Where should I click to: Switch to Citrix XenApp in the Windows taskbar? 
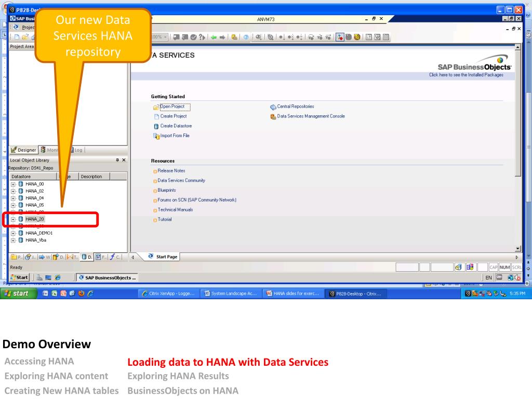pyautogui.click(x=169, y=294)
